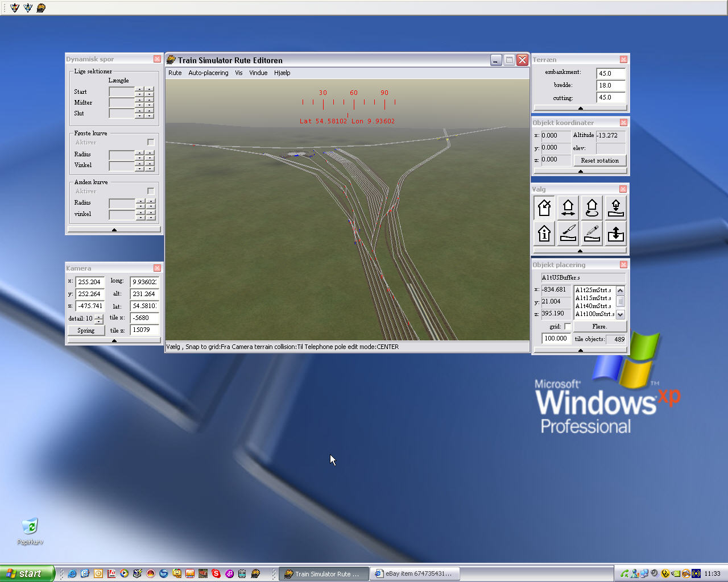Open the Hjælp menu
Image resolution: width=728 pixels, height=582 pixels.
point(282,73)
